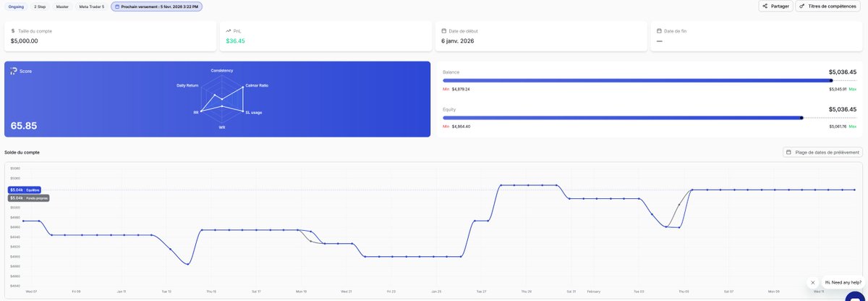Viewport: 868px width, 301px height.
Task: Click the Daily Return radar label
Action: tap(187, 85)
